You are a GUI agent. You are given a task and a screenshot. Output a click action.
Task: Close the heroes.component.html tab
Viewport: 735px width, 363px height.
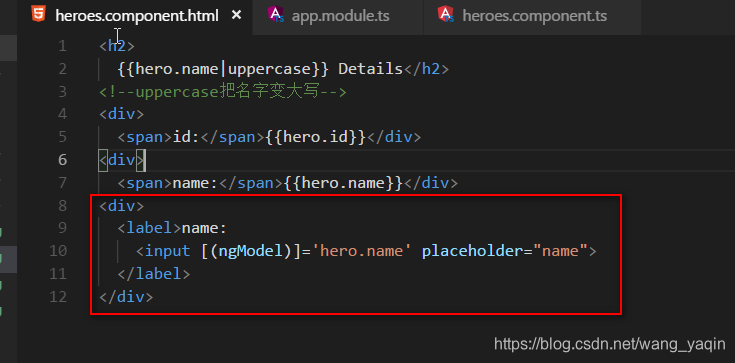[x=237, y=15]
